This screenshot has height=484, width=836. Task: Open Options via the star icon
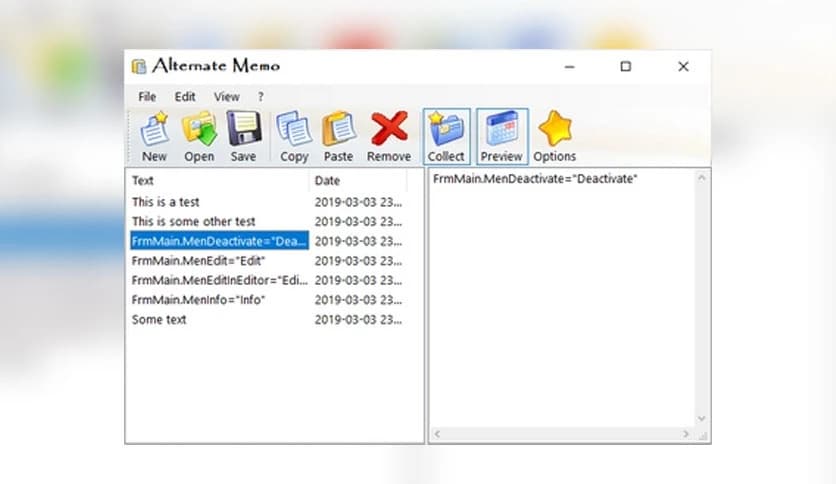[554, 136]
